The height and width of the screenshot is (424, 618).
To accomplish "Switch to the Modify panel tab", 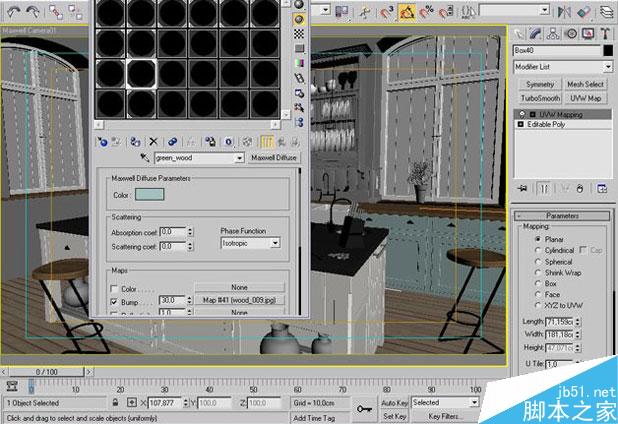I will coord(535,34).
